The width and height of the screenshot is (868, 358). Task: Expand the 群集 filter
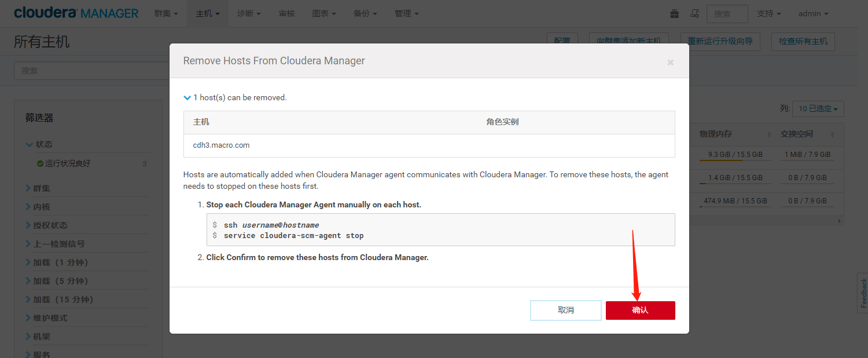tap(38, 188)
